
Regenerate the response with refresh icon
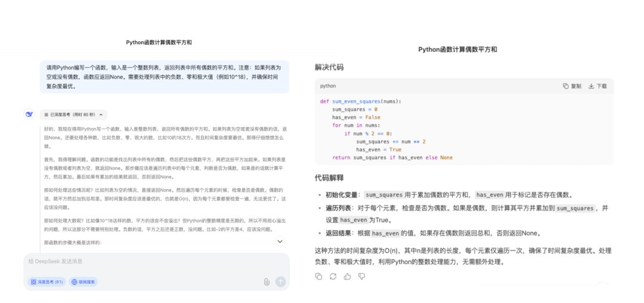tap(333, 276)
